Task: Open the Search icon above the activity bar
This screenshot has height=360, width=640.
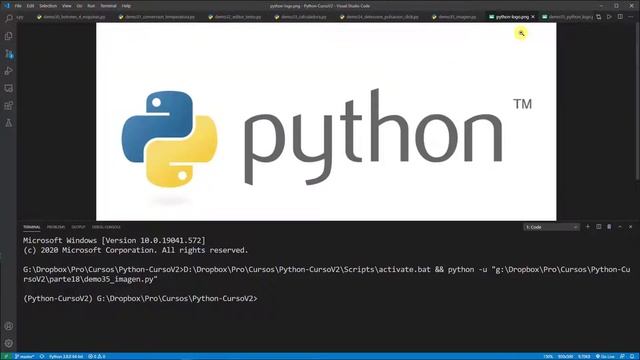Action: click(9, 18)
